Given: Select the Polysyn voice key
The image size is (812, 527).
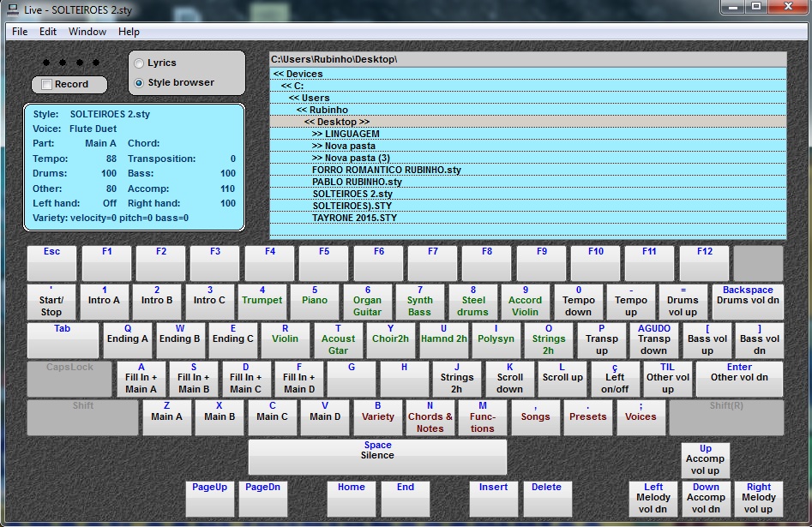Looking at the screenshot, I should click(496, 340).
